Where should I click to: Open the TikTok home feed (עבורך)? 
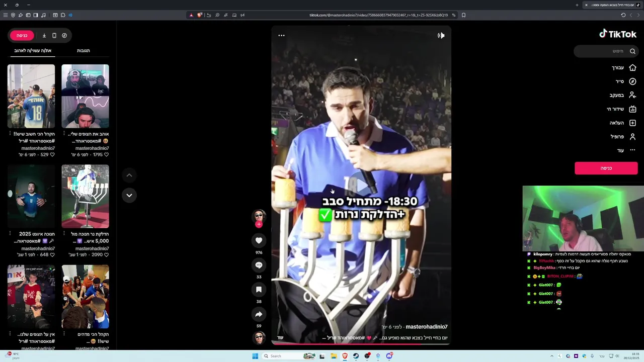point(624,67)
